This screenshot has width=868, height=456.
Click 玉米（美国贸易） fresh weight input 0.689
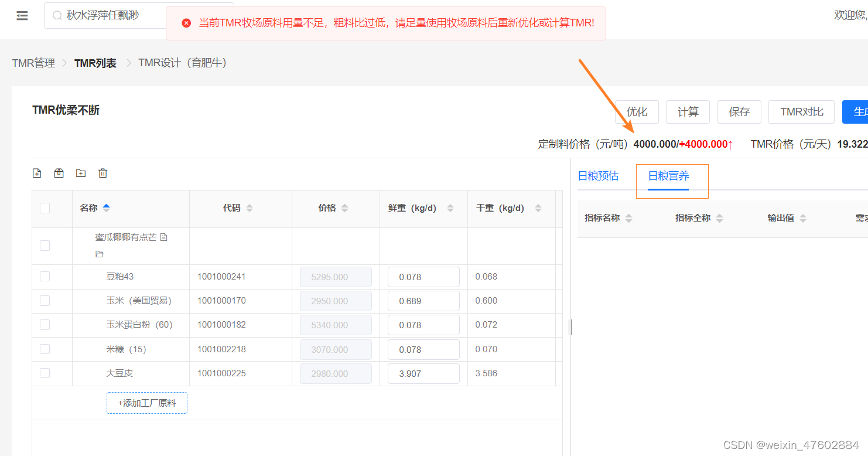(423, 301)
